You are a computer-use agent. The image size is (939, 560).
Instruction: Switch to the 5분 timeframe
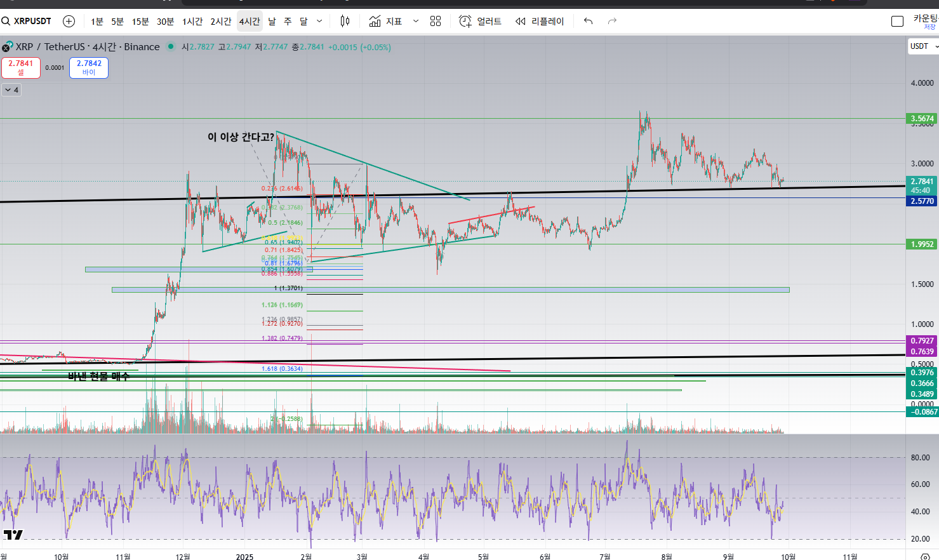tap(117, 21)
